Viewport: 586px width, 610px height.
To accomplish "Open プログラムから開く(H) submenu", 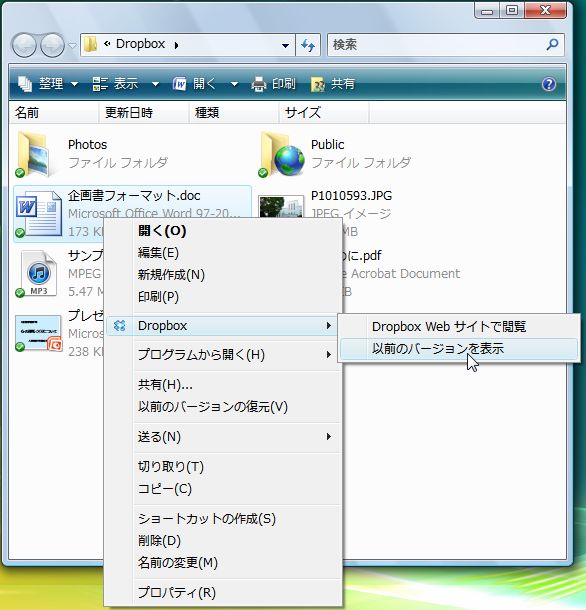I will (x=224, y=355).
